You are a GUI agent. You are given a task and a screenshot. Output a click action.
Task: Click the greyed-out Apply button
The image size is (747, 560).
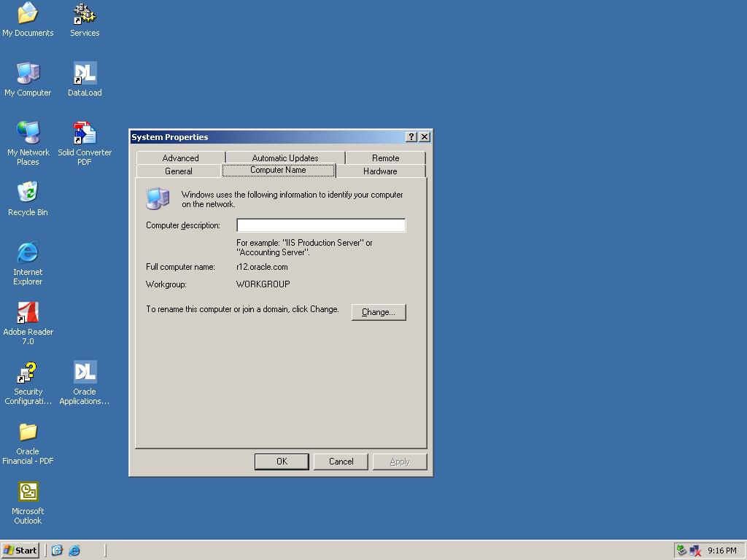(400, 462)
